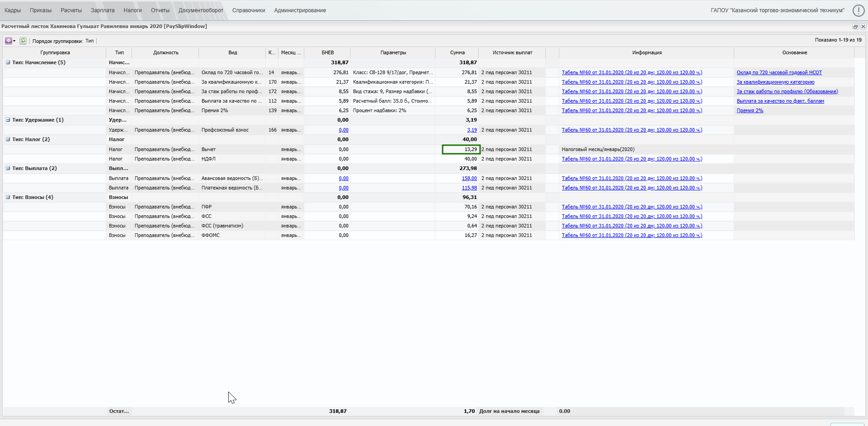
Task: Select the 'Профсоюзный взнос' cell
Action: tap(232, 130)
